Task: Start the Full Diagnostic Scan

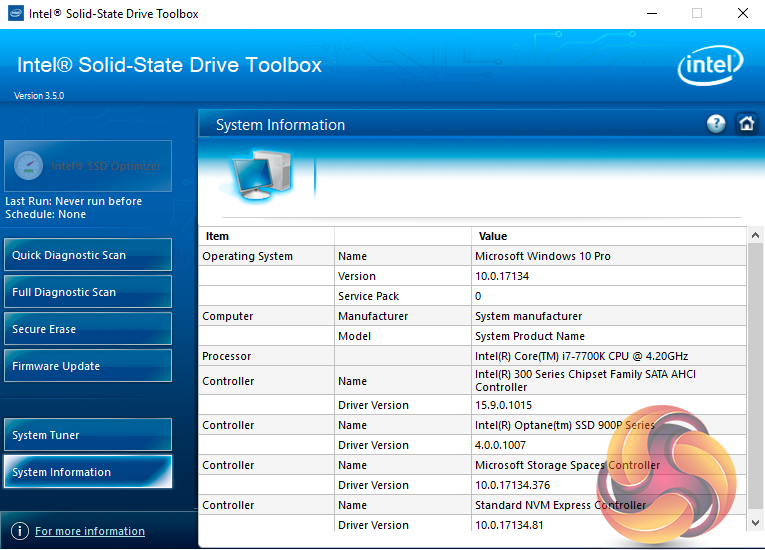Action: (x=88, y=292)
